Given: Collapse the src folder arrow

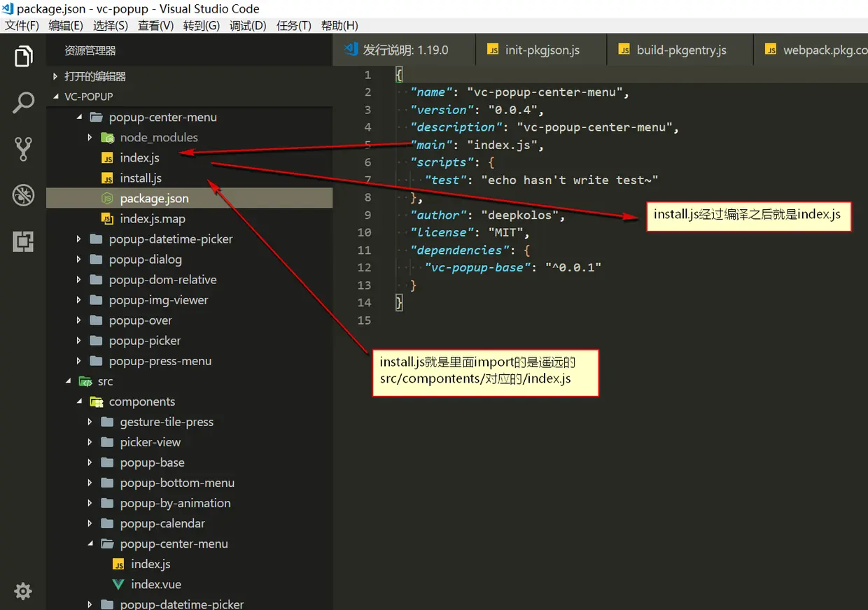Looking at the screenshot, I should pos(68,381).
